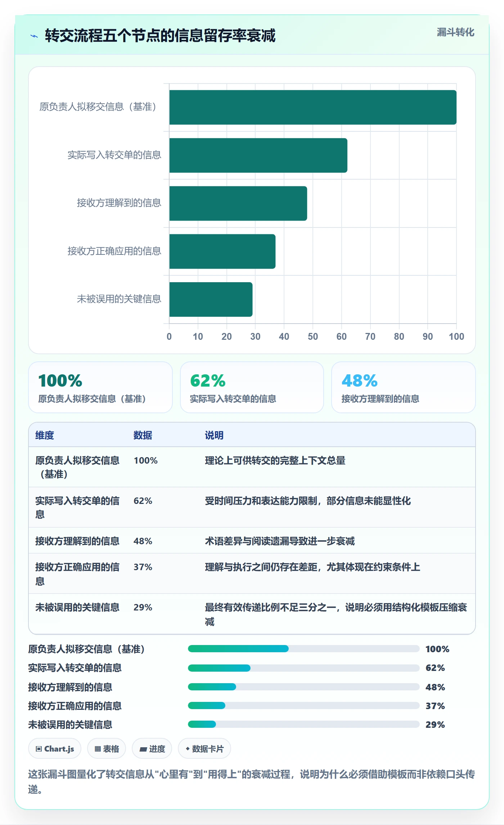Click the 漏斗转化 label in header

(455, 32)
